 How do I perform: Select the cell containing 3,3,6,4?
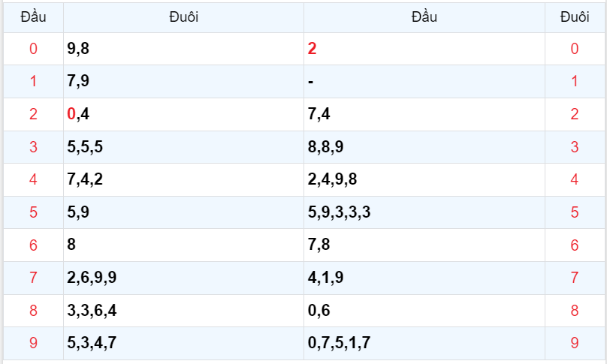click(x=92, y=311)
